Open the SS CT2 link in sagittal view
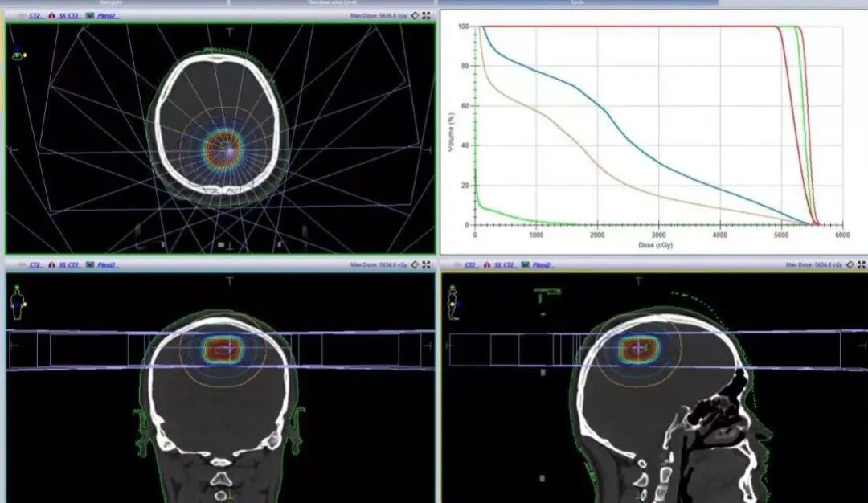This screenshot has height=503, width=868. point(505,265)
